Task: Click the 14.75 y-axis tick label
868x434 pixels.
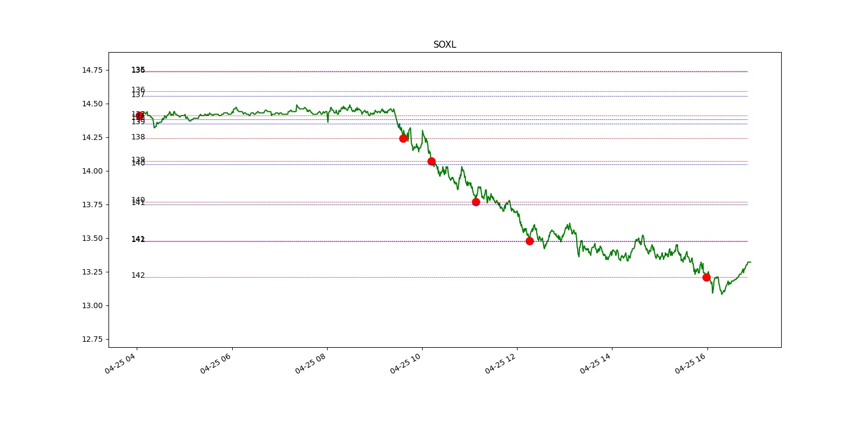Action: tap(92, 70)
